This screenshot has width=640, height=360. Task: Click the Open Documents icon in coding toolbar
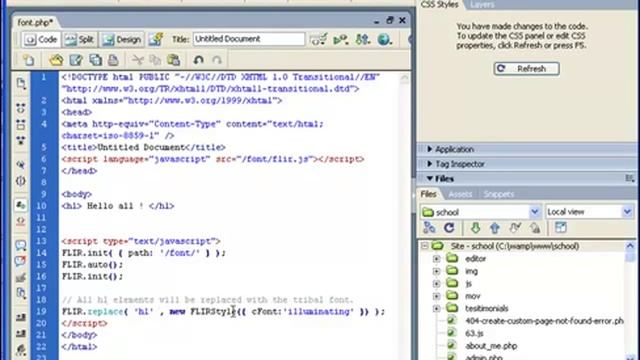[x=21, y=84]
